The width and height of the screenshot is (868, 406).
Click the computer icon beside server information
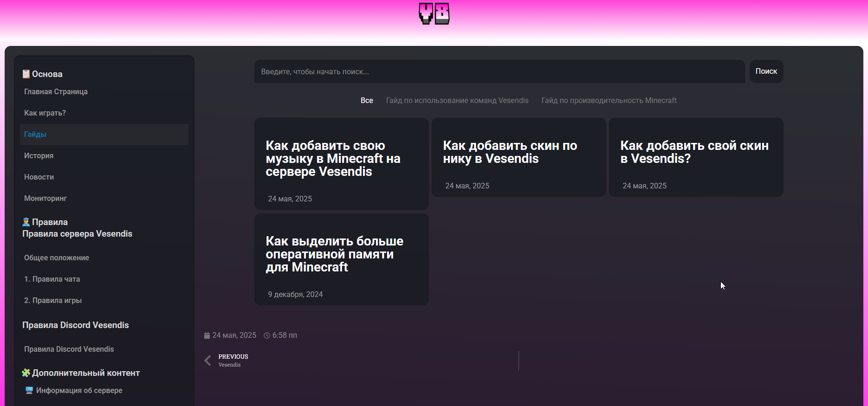pyautogui.click(x=29, y=390)
